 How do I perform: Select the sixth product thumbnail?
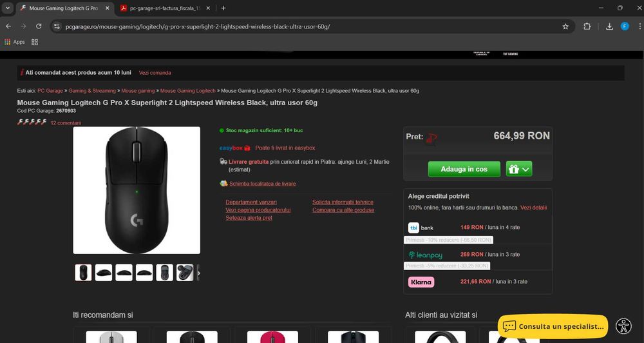point(185,273)
